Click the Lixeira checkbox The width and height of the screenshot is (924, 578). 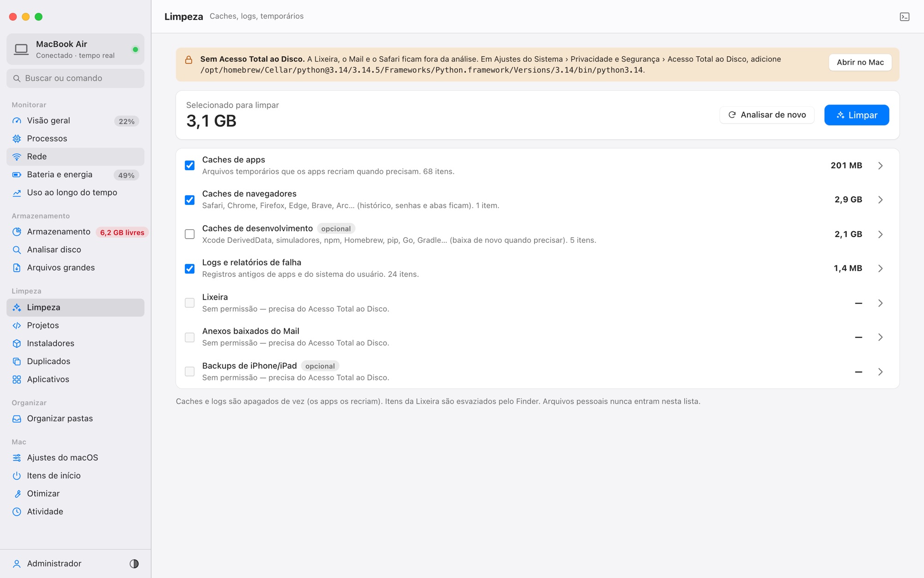[x=189, y=303]
